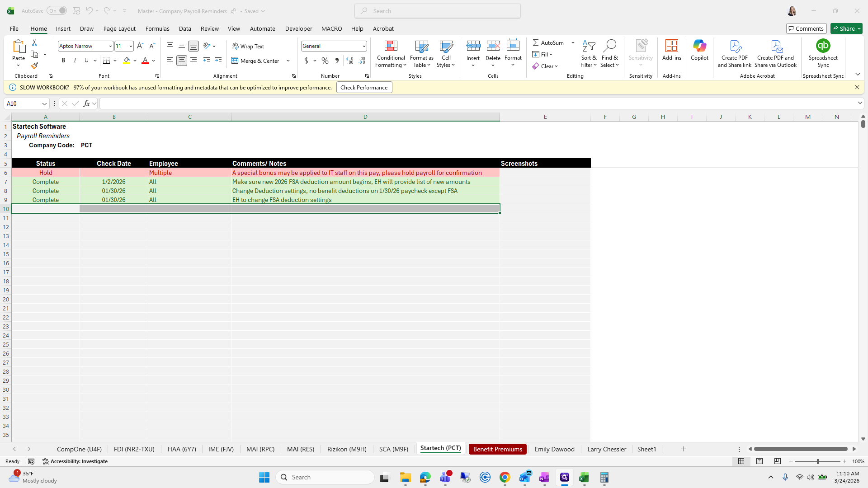This screenshot has width=868, height=488.
Task: Toggle the AutoSave switch
Action: [57, 11]
